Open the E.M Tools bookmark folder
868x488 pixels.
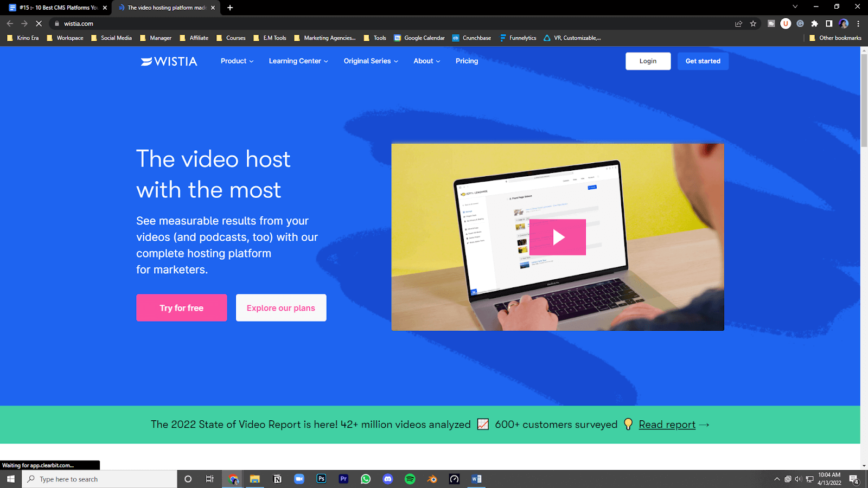pyautogui.click(x=270, y=38)
